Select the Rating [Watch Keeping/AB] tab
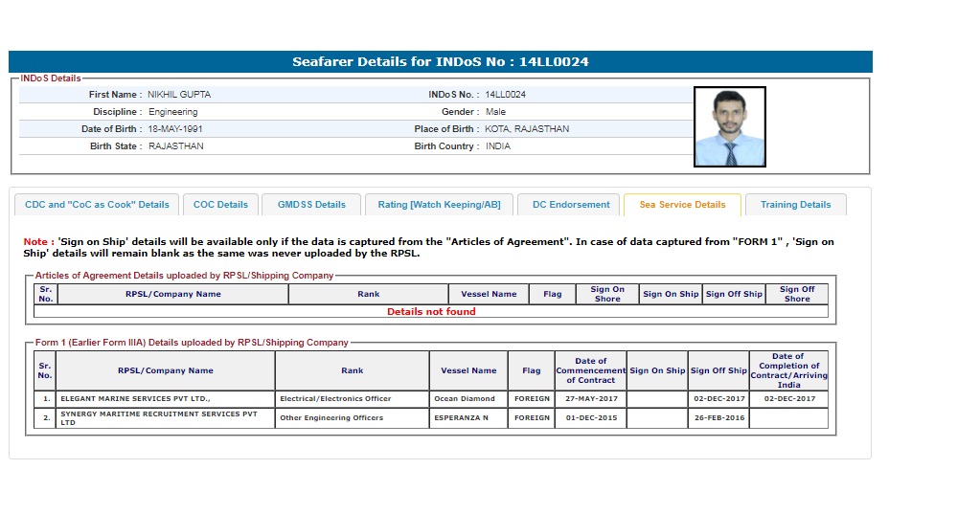 (x=439, y=205)
